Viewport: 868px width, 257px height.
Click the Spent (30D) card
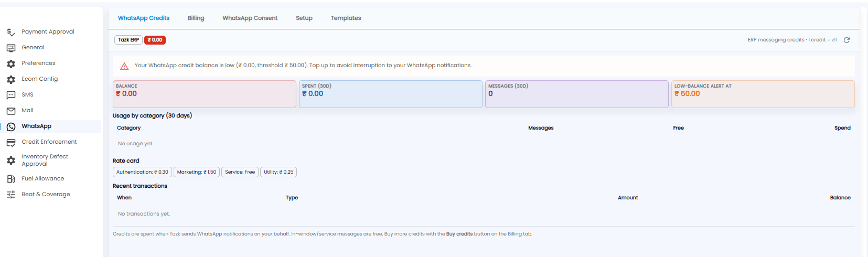point(391,94)
